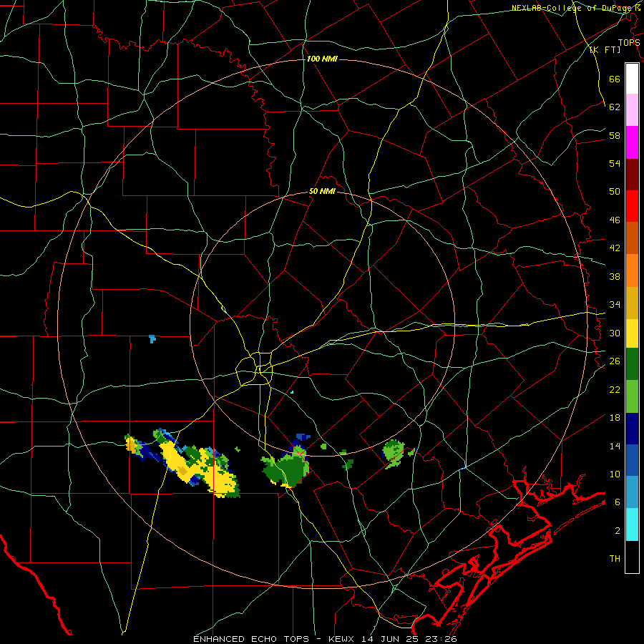Click the legend label 'TH'
Image resolution: width=644 pixels, height=644 pixels.
point(615,559)
